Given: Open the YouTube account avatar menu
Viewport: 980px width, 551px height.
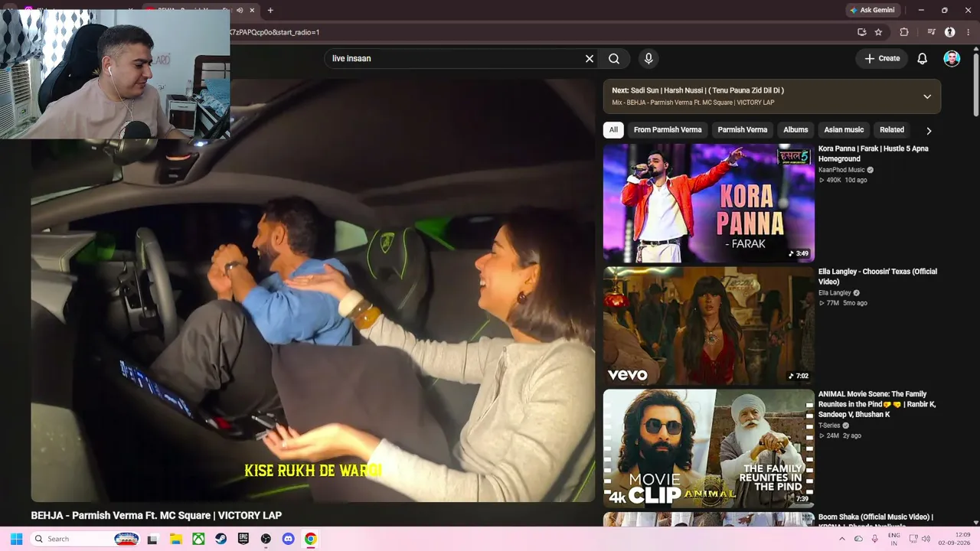Looking at the screenshot, I should pos(952,59).
